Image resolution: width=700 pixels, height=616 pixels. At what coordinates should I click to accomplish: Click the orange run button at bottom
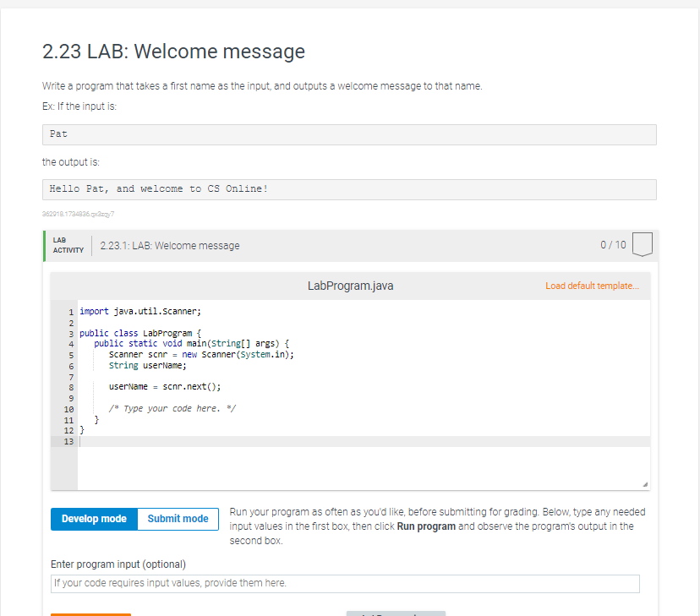[x=90, y=614]
